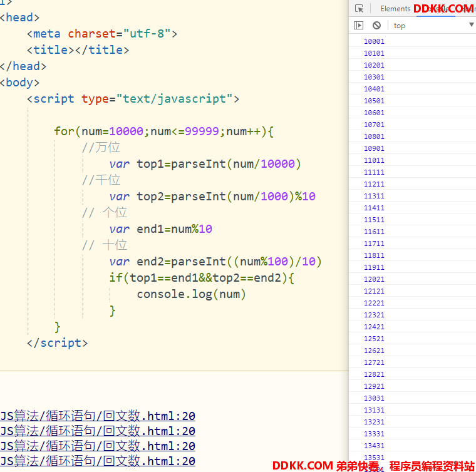Click the <title></title> code line
This screenshot has height=472, width=476.
(x=78, y=49)
